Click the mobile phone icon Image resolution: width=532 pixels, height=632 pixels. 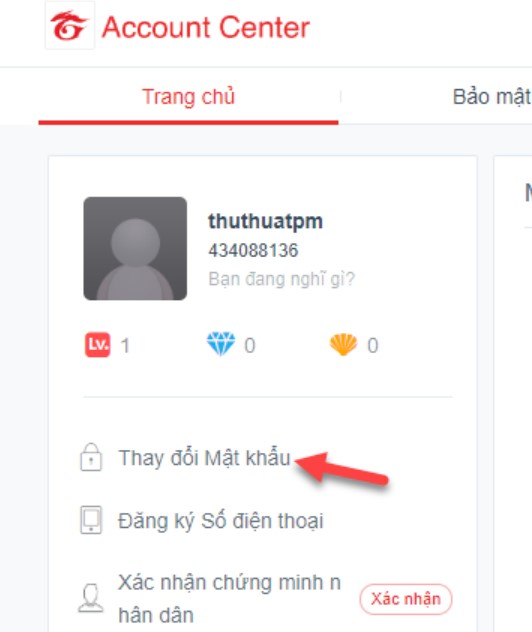(91, 520)
